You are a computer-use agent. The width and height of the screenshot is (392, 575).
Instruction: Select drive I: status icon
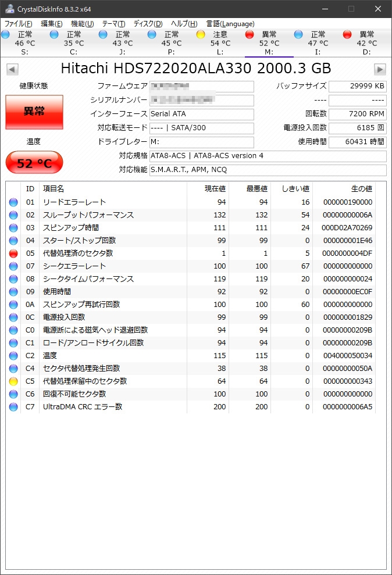coord(298,34)
